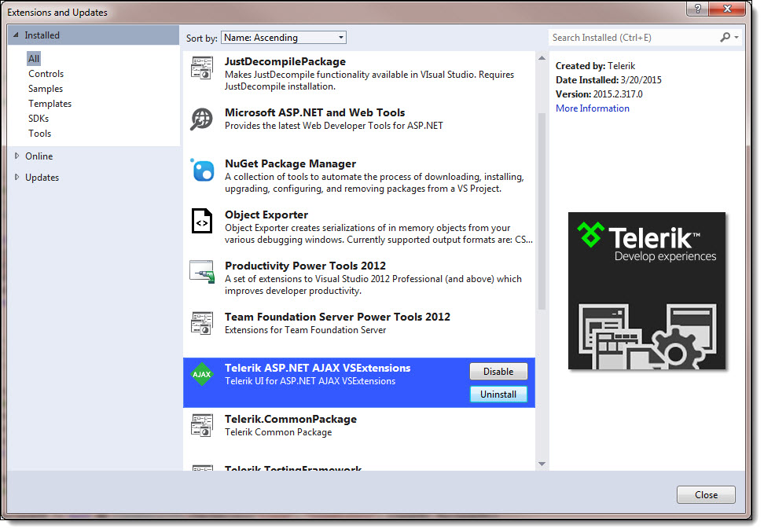Image resolution: width=764 pixels, height=532 pixels.
Task: Uninstall the Telerik ASP.NET AJAX VSExtensions
Action: coord(498,394)
